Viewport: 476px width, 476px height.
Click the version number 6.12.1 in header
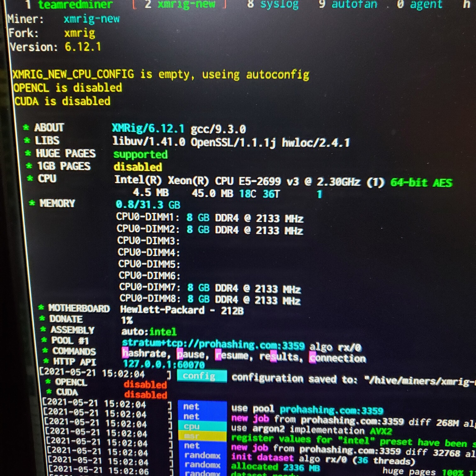coord(83,47)
